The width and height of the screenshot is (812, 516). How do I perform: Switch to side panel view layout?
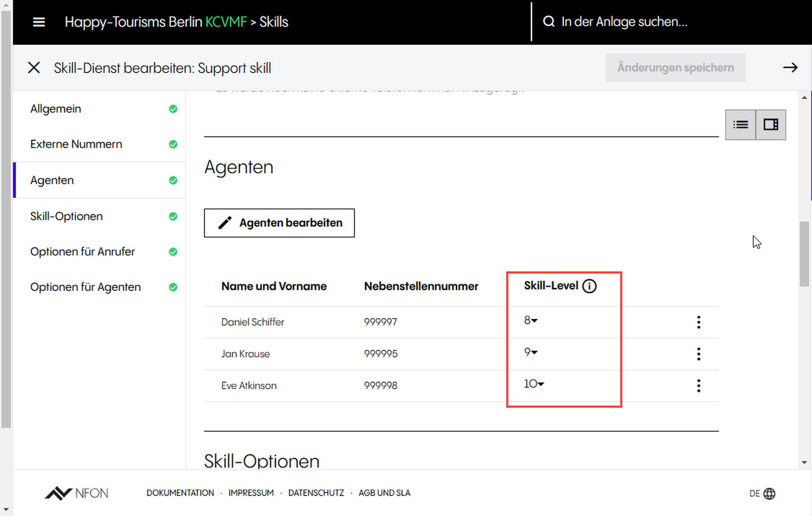[771, 125]
